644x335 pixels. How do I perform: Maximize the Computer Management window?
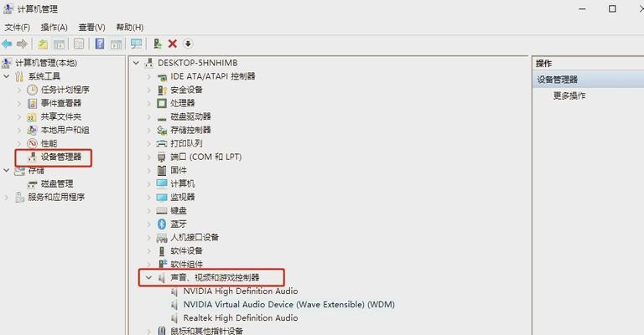[x=612, y=8]
